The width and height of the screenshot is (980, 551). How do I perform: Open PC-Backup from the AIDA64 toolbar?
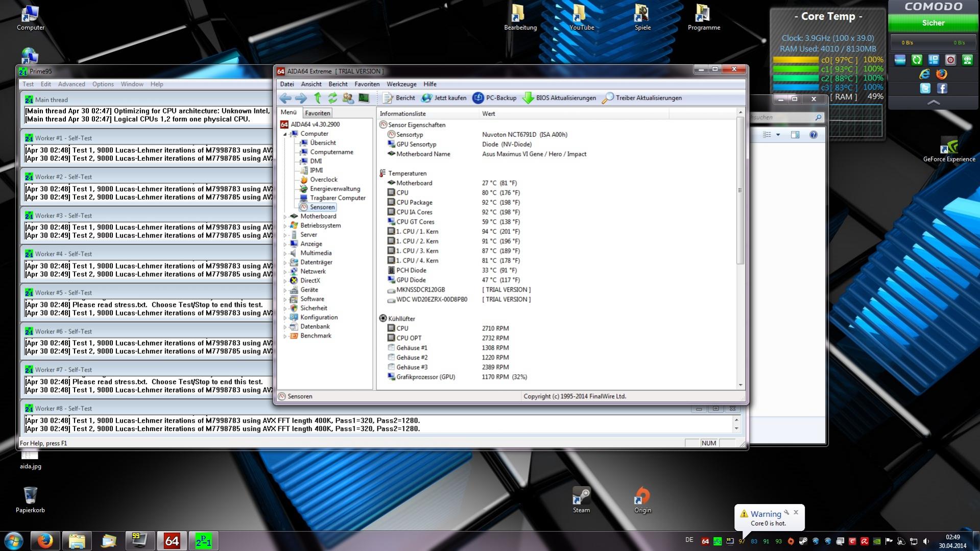(494, 98)
